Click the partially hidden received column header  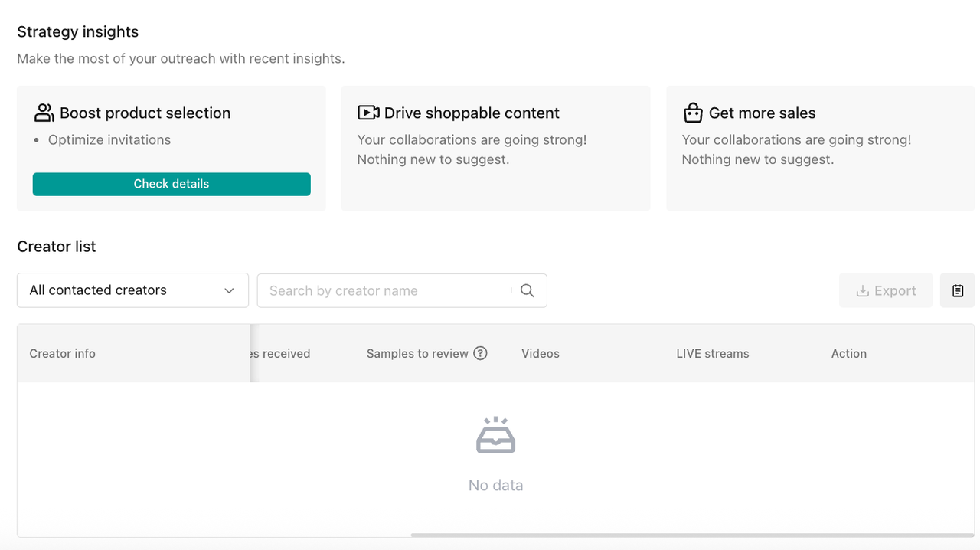(281, 354)
